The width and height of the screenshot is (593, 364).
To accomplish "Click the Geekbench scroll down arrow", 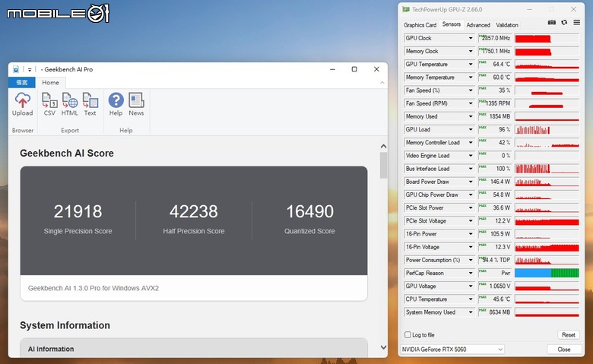I will pyautogui.click(x=383, y=347).
